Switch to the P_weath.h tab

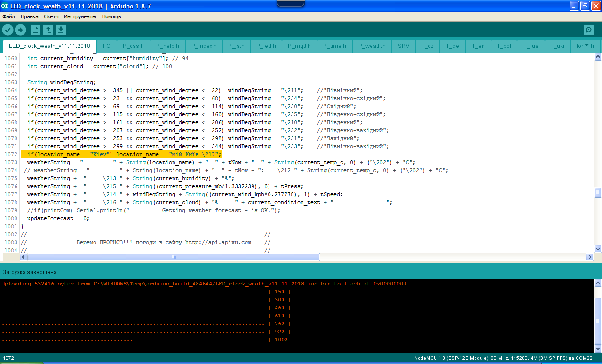pos(372,46)
